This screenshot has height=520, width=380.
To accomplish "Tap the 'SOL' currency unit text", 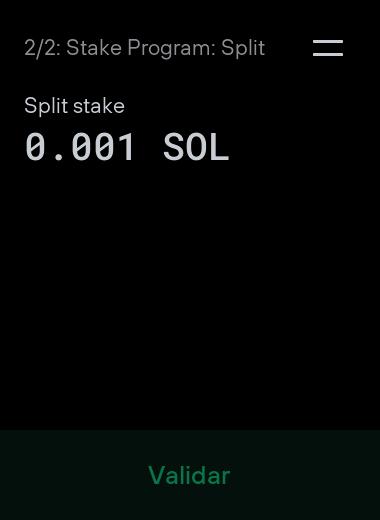I will (x=196, y=147).
